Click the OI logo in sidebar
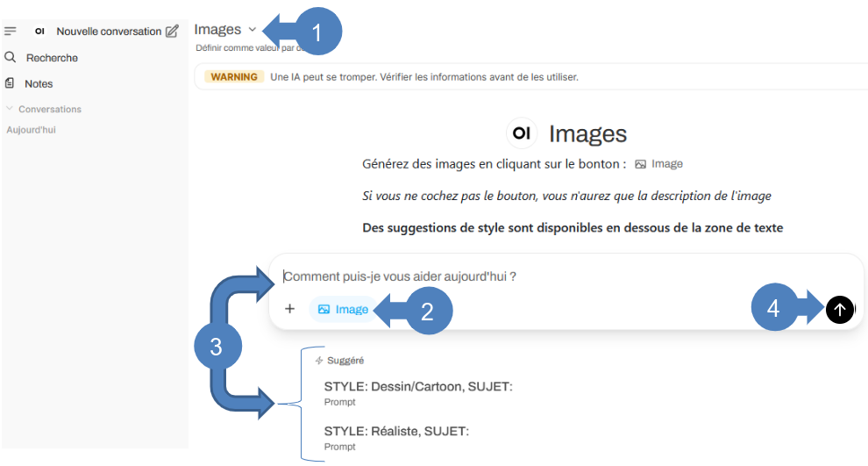Image resolution: width=868 pixels, height=466 pixels. click(x=39, y=31)
